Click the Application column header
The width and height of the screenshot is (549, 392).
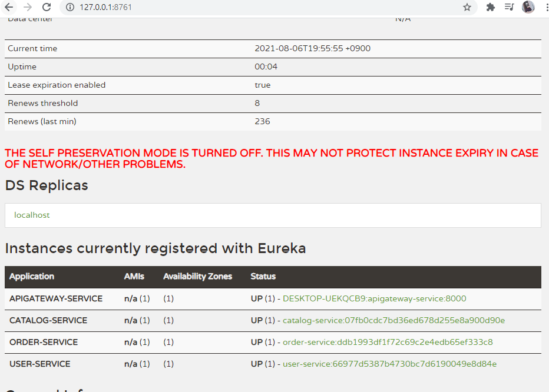click(31, 276)
